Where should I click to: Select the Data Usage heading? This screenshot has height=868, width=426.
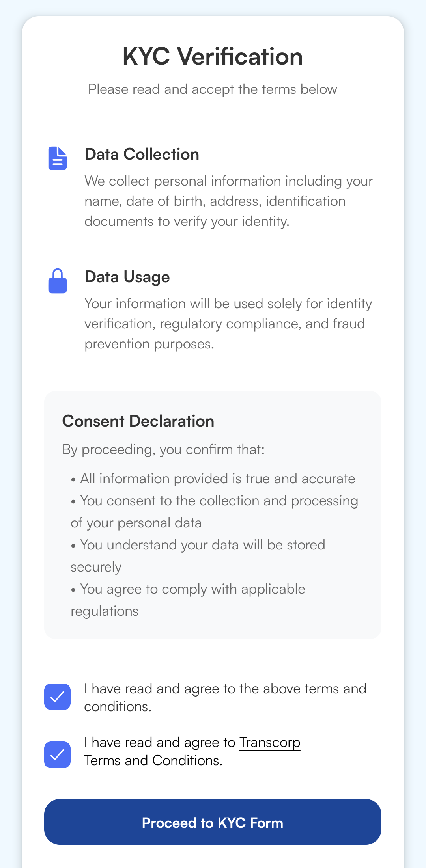click(127, 277)
